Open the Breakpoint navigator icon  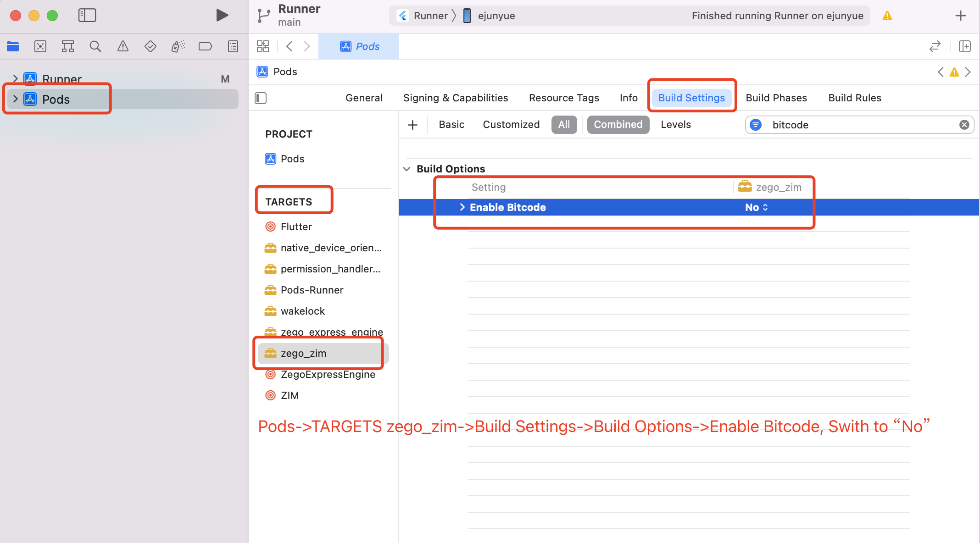click(x=205, y=46)
